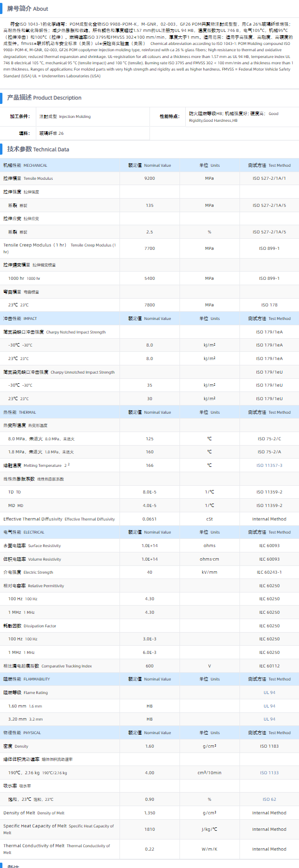Open UL 94 link in 1.60 mm row
Screen dimensions: 299x868
(x=269, y=706)
